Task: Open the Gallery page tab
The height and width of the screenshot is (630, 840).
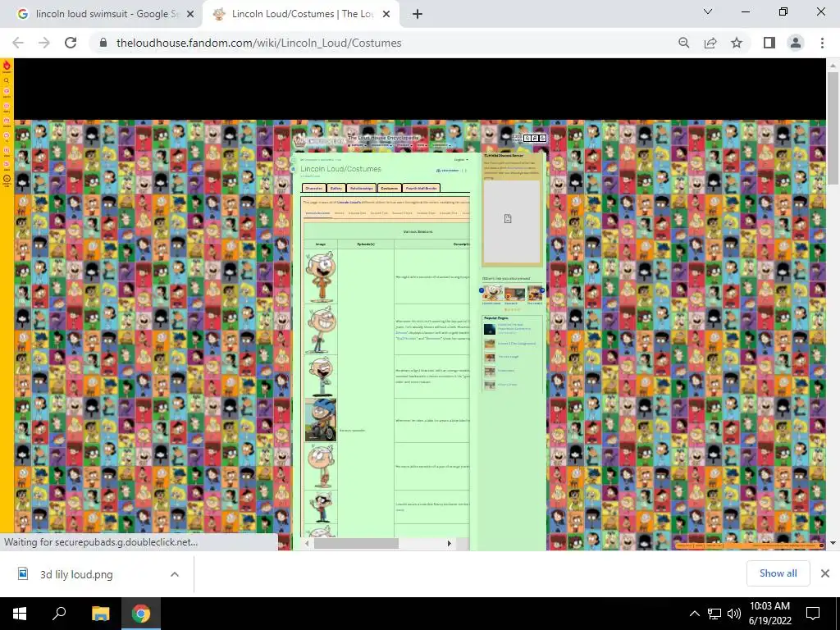Action: pyautogui.click(x=336, y=188)
